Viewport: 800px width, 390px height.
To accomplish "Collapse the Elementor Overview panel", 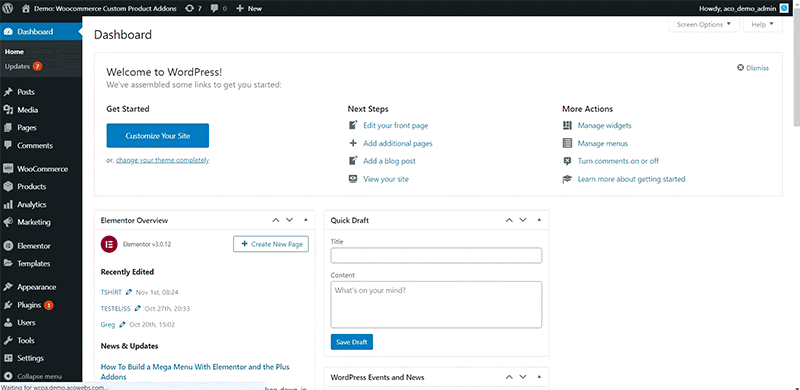I will [x=306, y=221].
